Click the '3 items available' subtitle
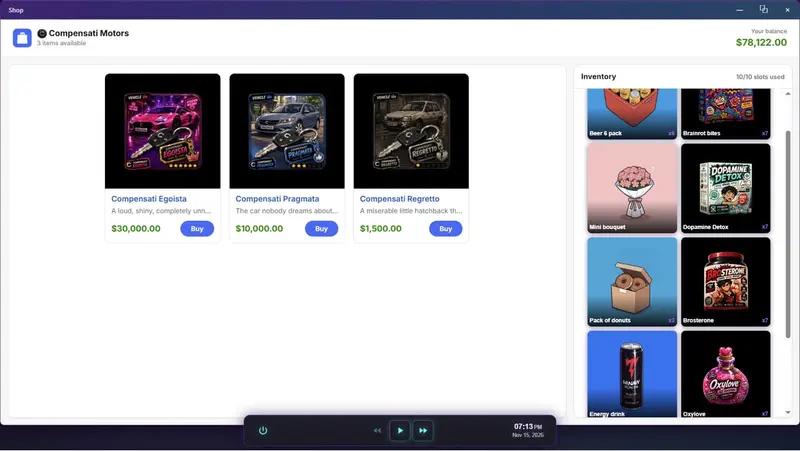Screen dimensions: 800x451 tap(61, 43)
